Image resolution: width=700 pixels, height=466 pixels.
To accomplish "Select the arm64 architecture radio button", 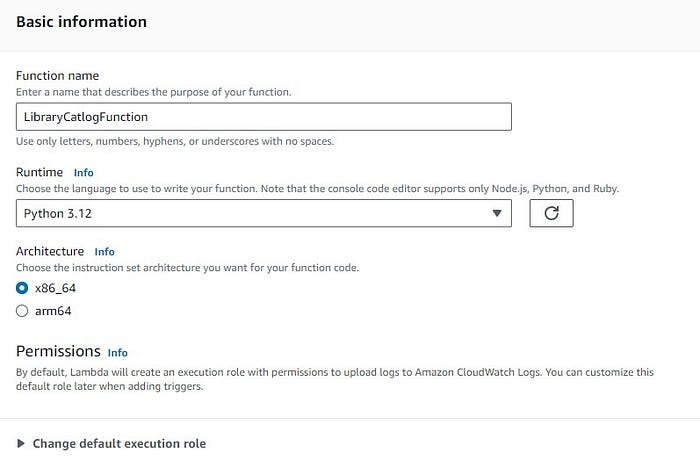I will click(x=22, y=311).
